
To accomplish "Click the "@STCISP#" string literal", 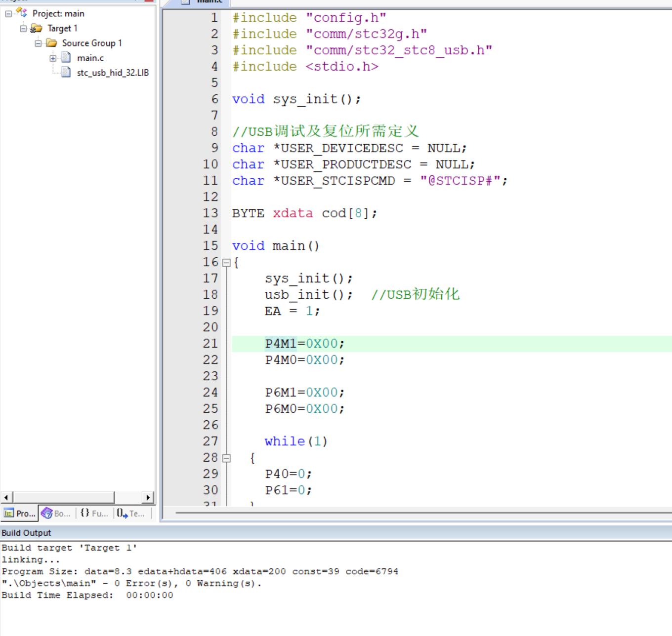I will pos(460,181).
